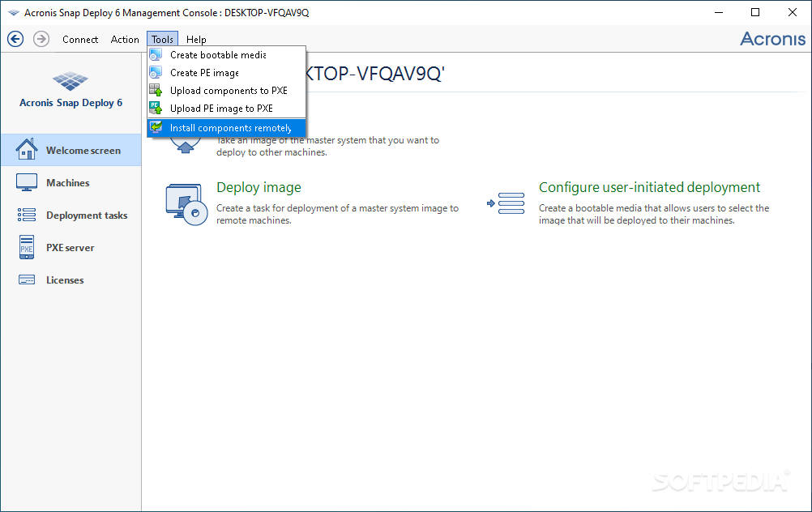812x512 pixels.
Task: Open Deployment tasks in sidebar
Action: 71,215
